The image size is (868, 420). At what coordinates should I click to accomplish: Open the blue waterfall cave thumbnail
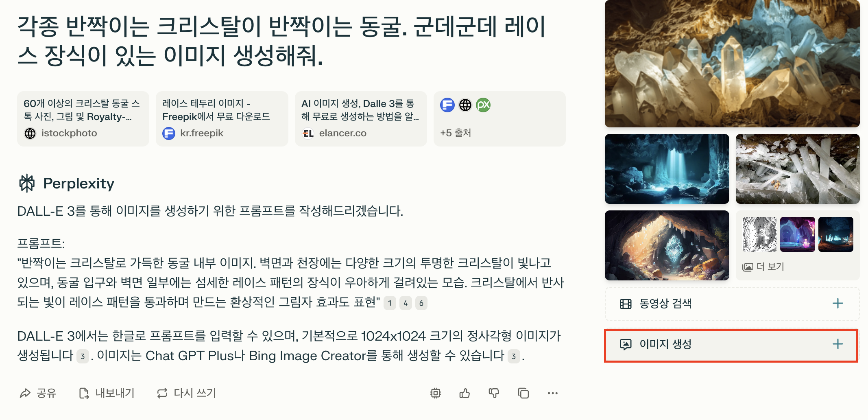(667, 169)
